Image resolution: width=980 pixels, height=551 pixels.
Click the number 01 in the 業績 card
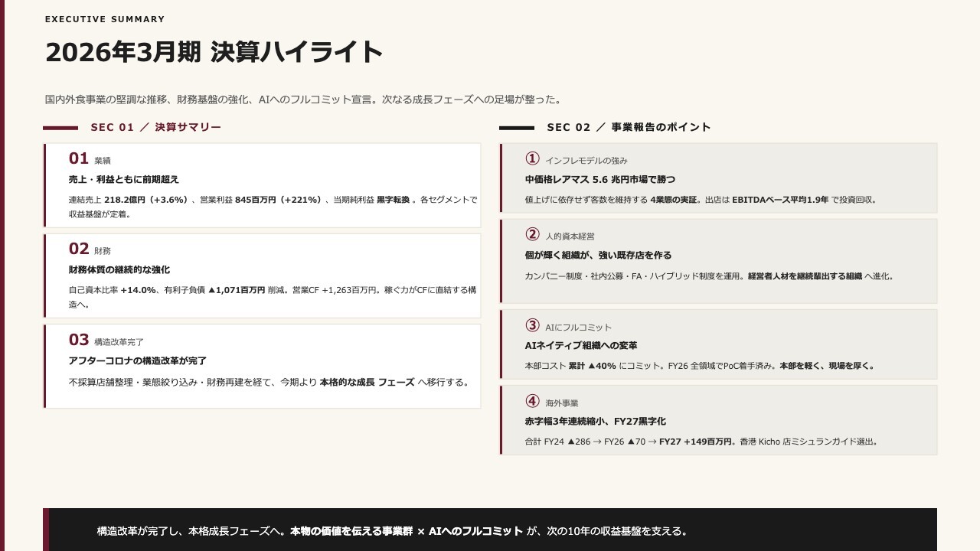(x=79, y=158)
